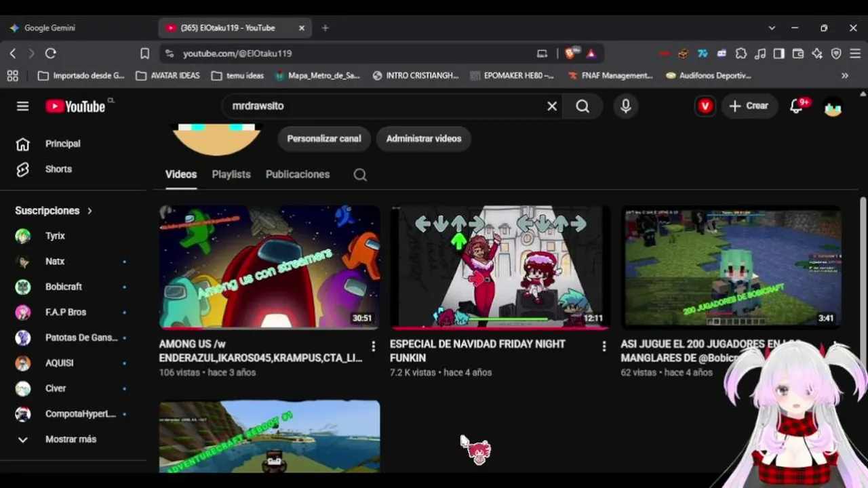The height and width of the screenshot is (488, 868).
Task: Open site settings icon in address bar
Action: 170,54
